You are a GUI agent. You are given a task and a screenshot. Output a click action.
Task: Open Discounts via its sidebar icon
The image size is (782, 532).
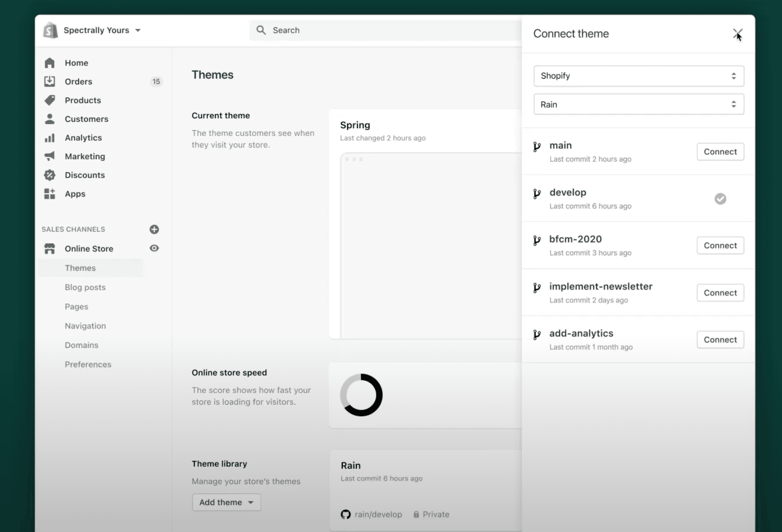click(50, 175)
